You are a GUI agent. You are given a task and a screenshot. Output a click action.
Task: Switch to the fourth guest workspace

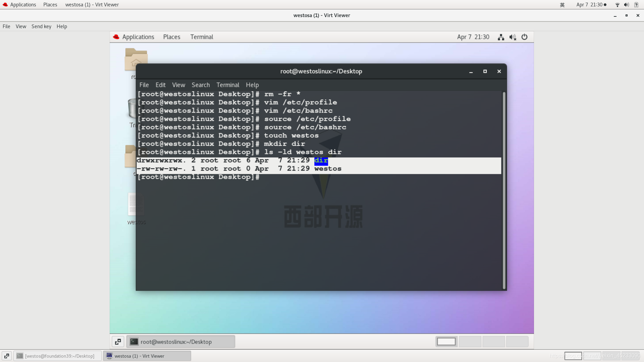[517, 342]
